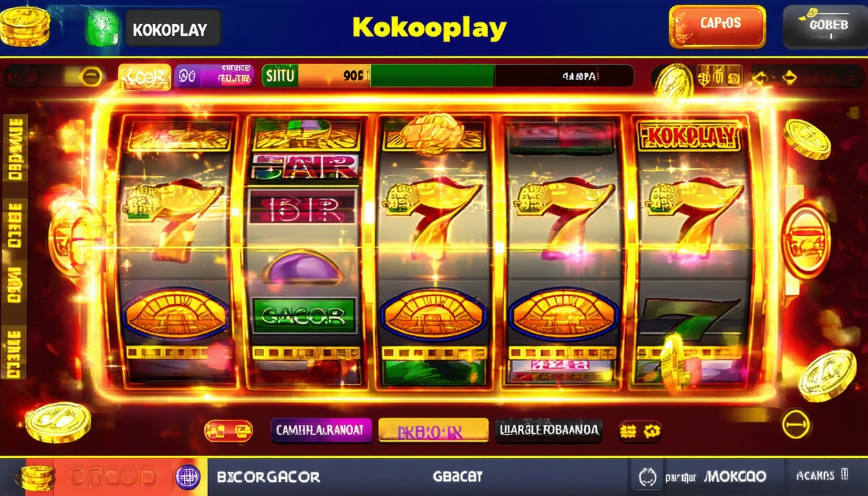Click the round red coin button on right side

(806, 240)
